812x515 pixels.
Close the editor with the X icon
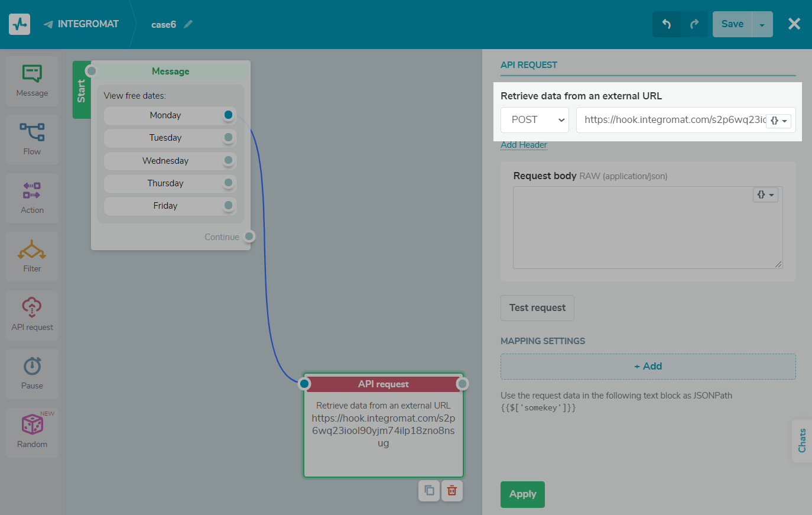pyautogui.click(x=794, y=24)
